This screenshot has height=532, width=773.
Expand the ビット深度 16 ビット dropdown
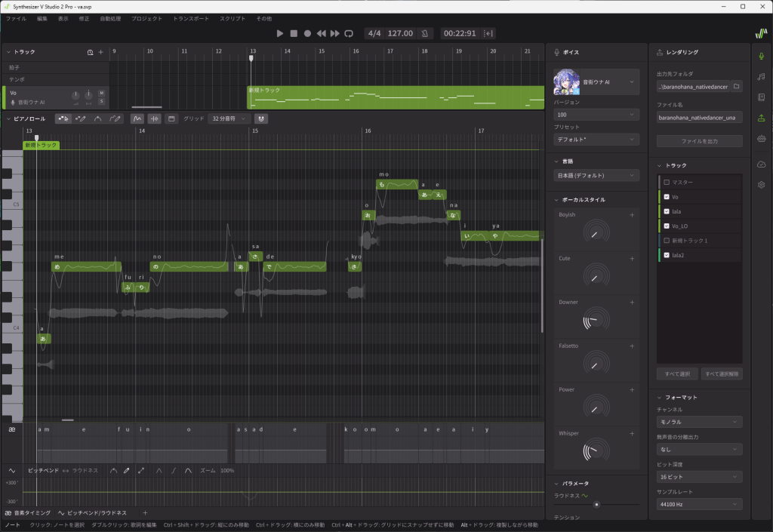[x=699, y=476]
